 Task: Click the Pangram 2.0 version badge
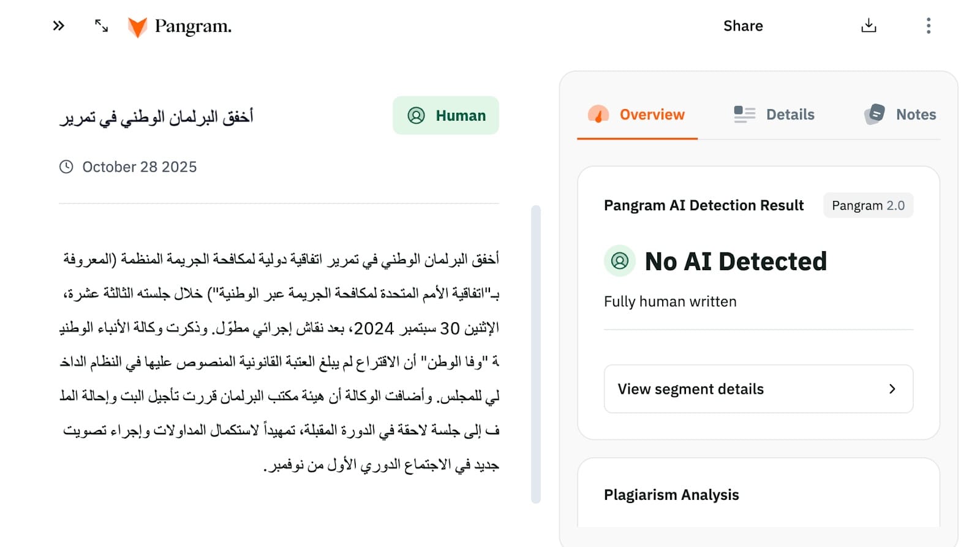pos(868,205)
